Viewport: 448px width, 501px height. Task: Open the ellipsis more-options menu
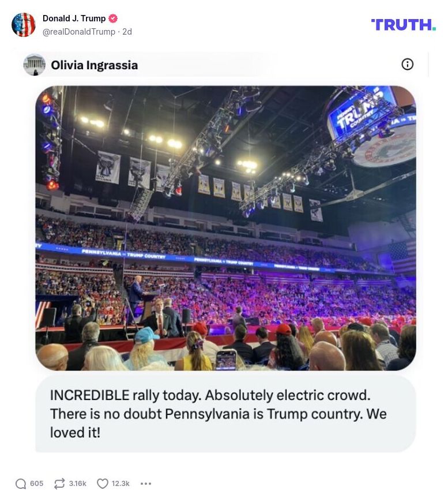click(146, 484)
